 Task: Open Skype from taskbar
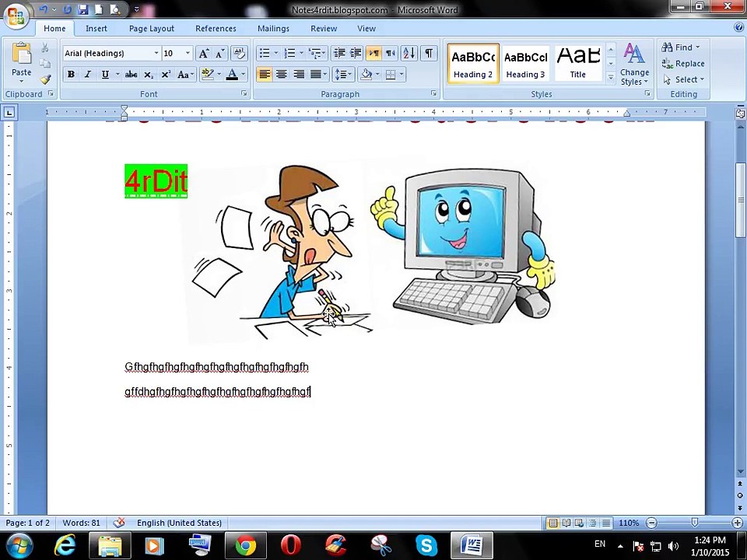point(426,545)
